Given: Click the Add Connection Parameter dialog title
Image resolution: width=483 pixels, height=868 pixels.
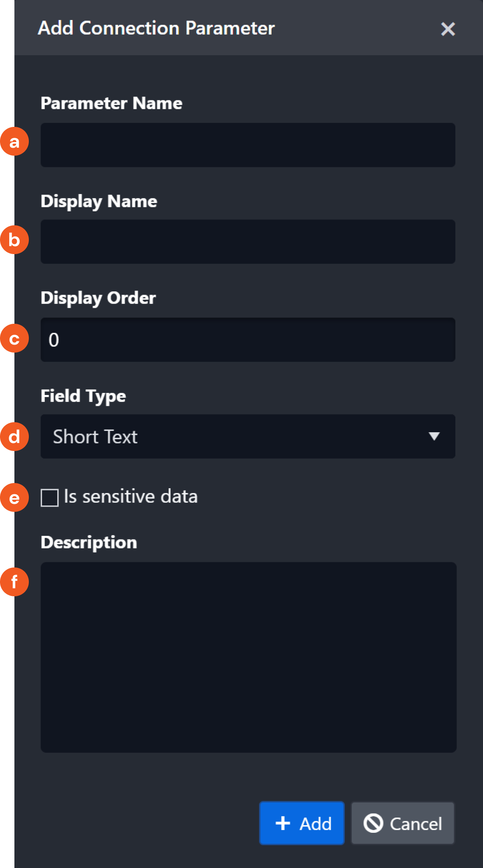Looking at the screenshot, I should pos(156,28).
